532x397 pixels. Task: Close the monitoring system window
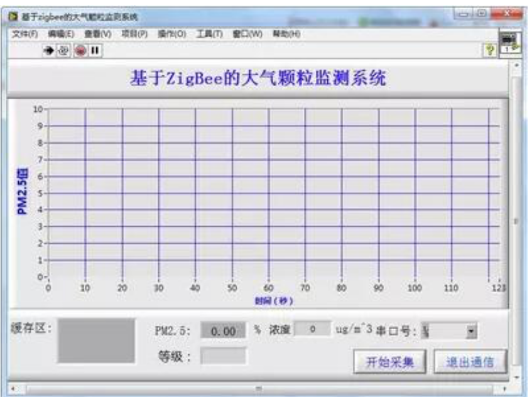pyautogui.click(x=506, y=14)
